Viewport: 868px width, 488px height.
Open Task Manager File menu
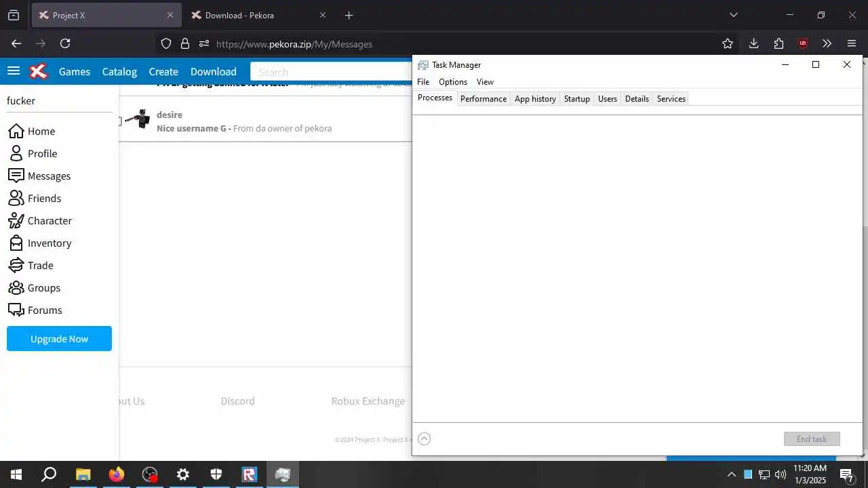point(423,81)
